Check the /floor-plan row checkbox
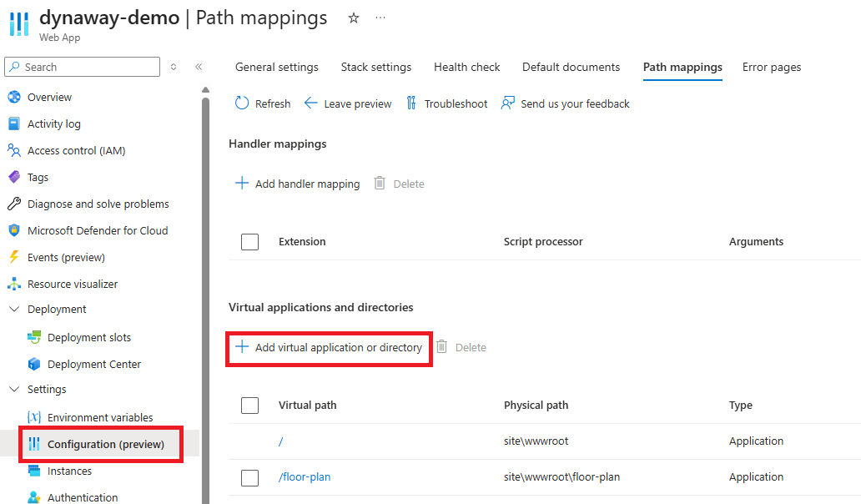Screen dimensions: 861x504 click(249, 477)
